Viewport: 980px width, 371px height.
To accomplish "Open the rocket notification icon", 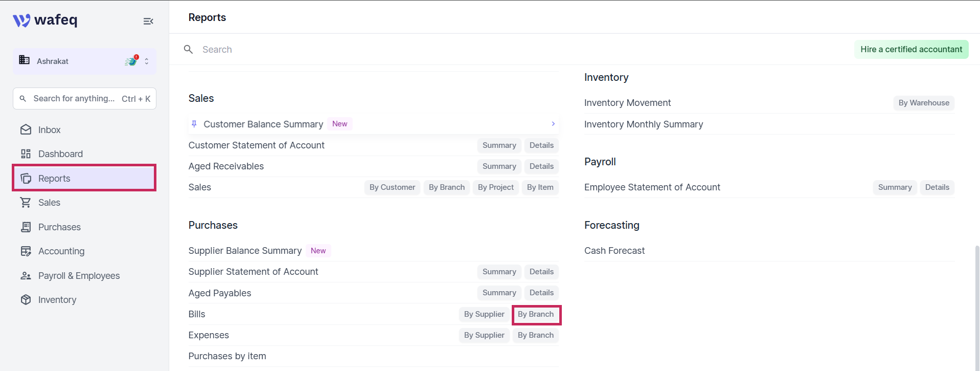I will (x=132, y=60).
